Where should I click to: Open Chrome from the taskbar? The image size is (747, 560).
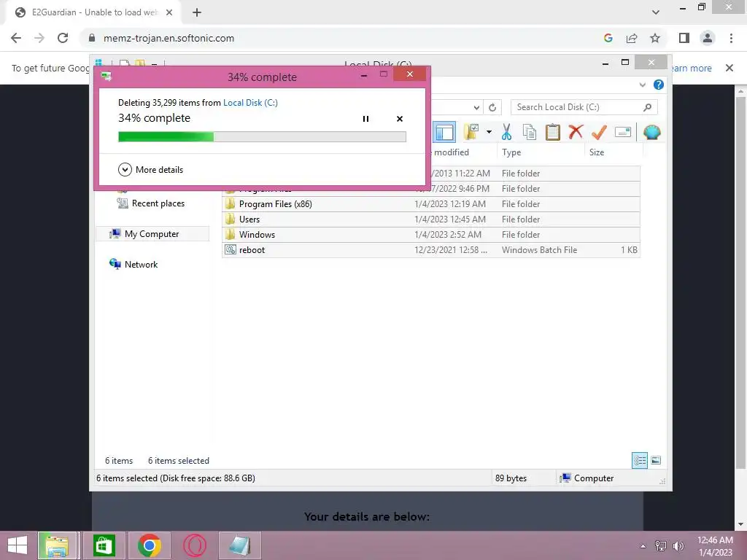[149, 545]
